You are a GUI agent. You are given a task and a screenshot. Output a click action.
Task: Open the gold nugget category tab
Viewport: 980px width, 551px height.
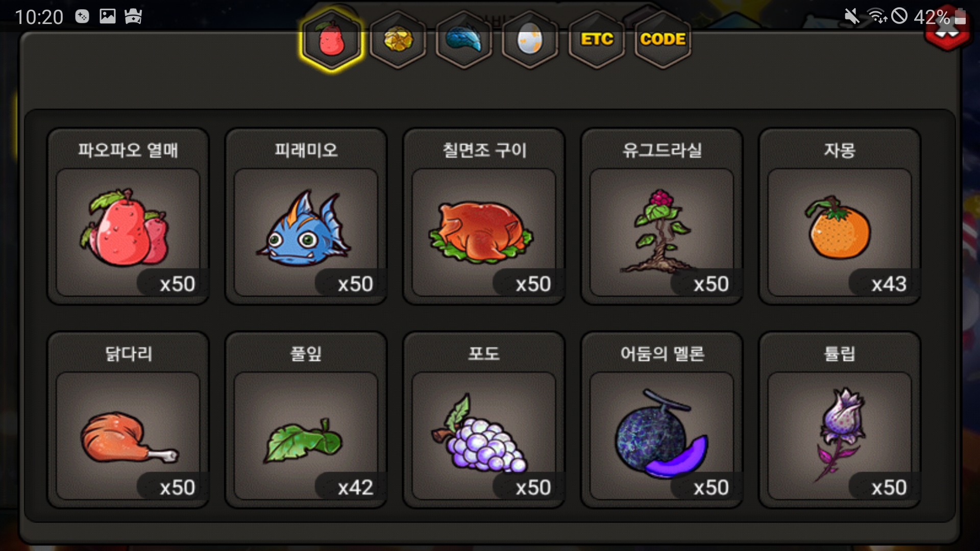click(398, 40)
